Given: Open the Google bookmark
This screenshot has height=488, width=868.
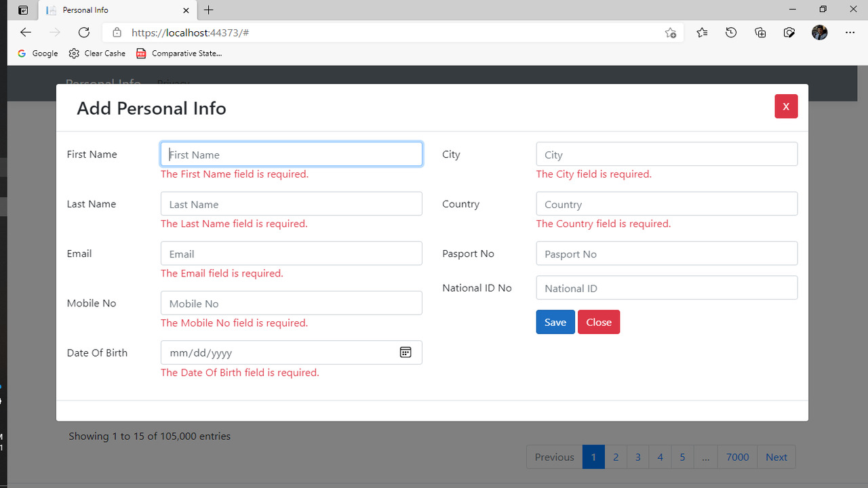Looking at the screenshot, I should [x=38, y=54].
